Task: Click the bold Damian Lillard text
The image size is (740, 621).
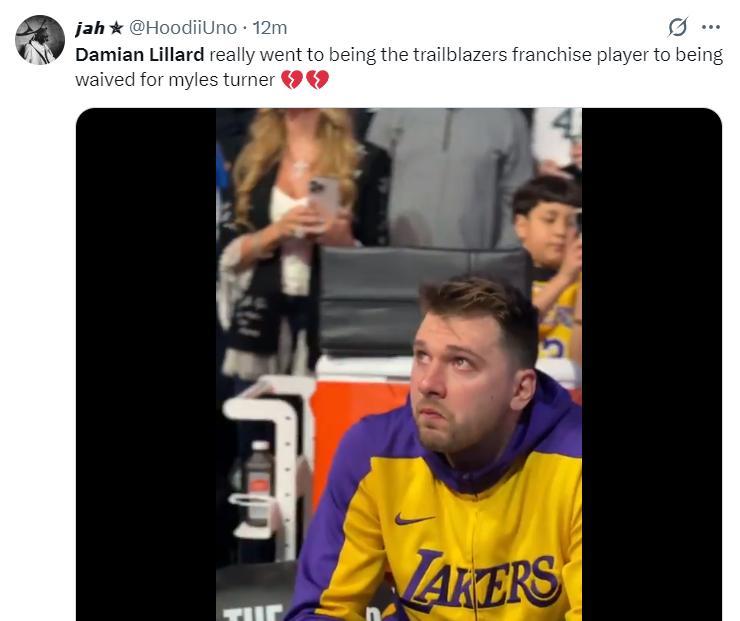Action: 140,54
